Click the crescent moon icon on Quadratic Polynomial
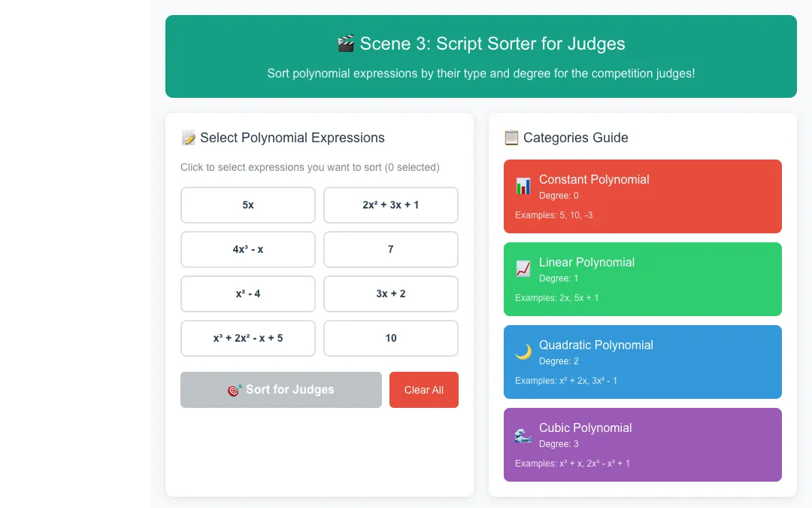 coord(523,352)
